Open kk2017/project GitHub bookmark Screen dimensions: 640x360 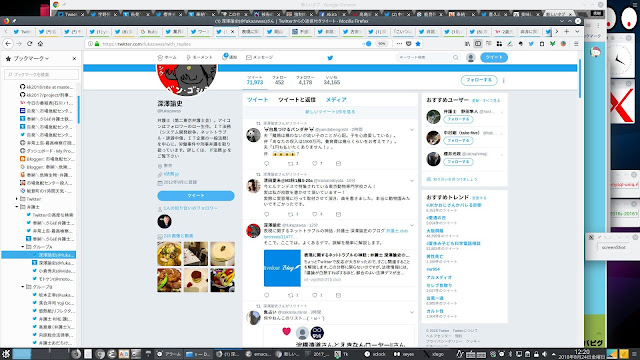pyautogui.click(x=47, y=95)
